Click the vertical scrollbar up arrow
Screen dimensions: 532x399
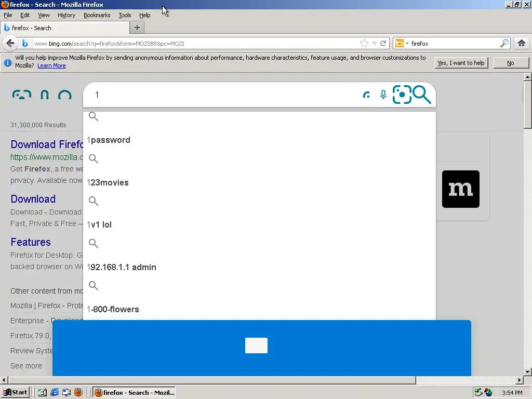[527, 77]
